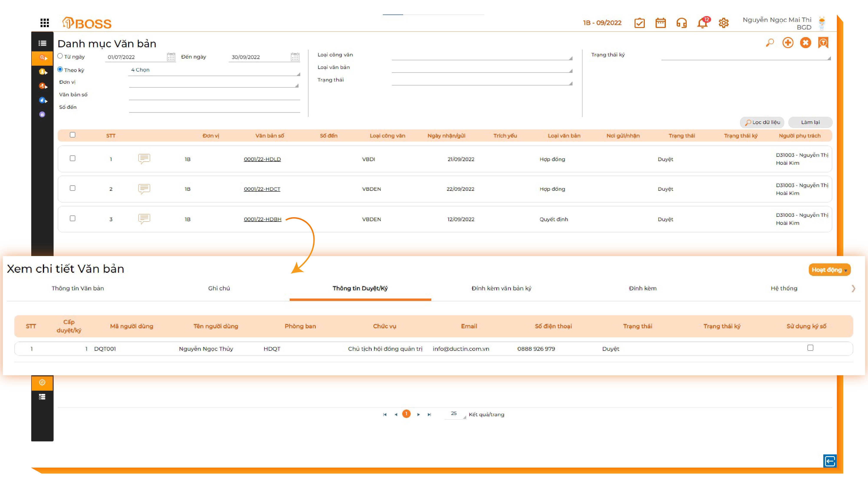
Task: Toggle 'Sử dụng ký số' checkbox
Action: (x=810, y=348)
